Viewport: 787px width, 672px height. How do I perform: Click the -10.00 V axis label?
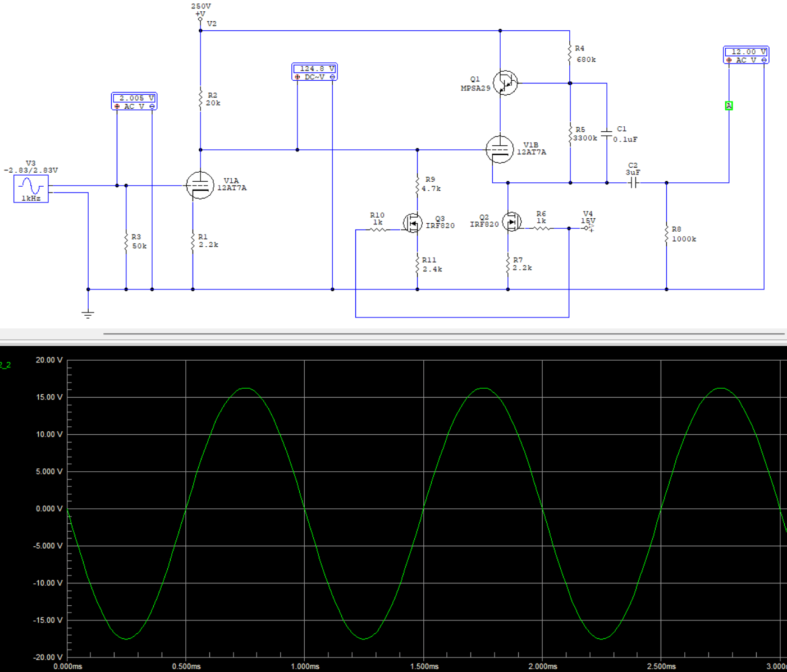point(48,583)
